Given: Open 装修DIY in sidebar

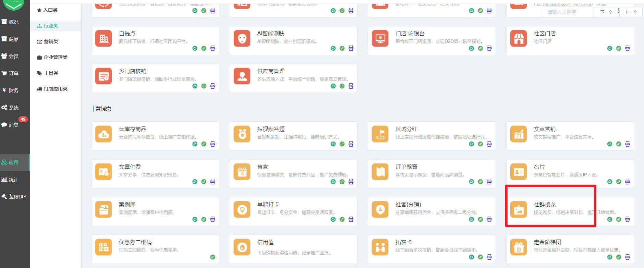Looking at the screenshot, I should [x=15, y=197].
